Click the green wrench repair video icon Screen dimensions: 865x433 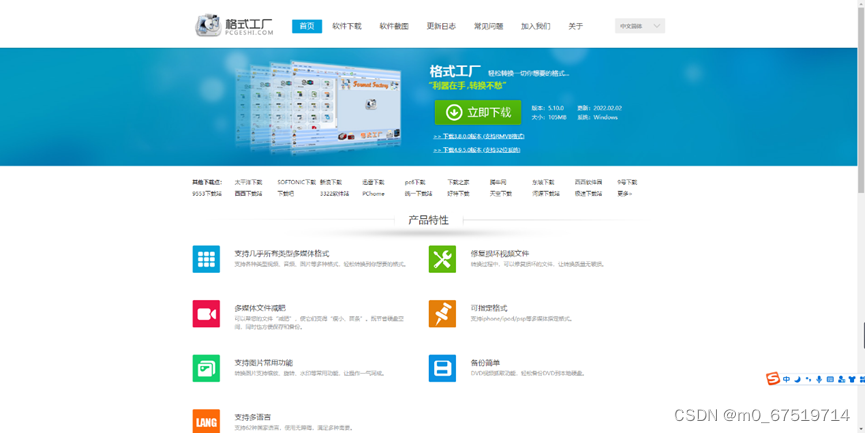click(x=442, y=259)
